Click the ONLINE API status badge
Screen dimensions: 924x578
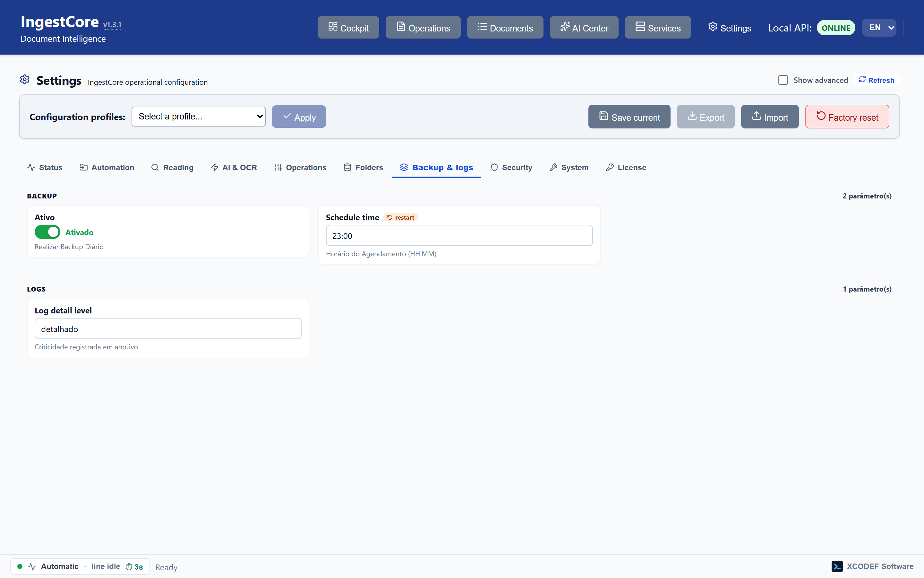pyautogui.click(x=835, y=28)
